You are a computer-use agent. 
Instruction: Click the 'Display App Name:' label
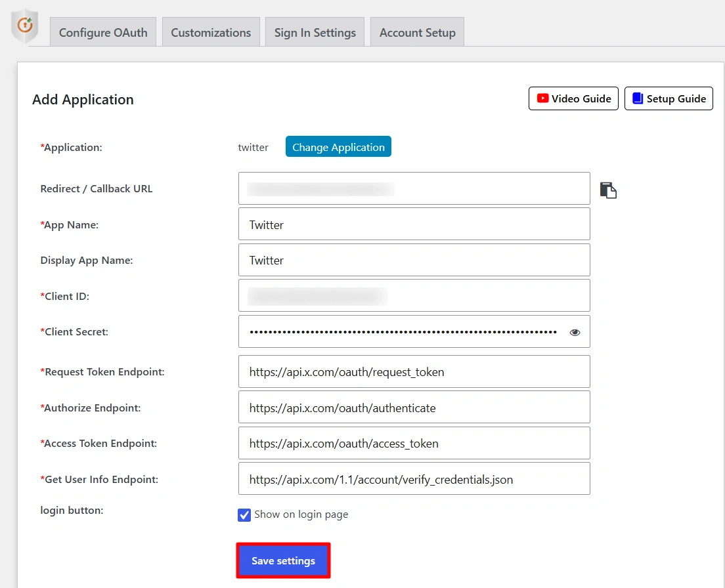click(x=87, y=261)
